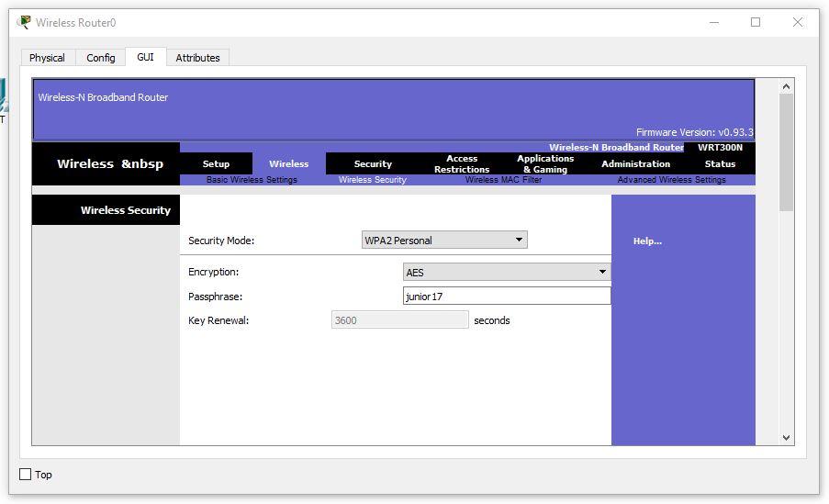
Task: Click the 'Key Renewal:' label
Action: click(218, 320)
